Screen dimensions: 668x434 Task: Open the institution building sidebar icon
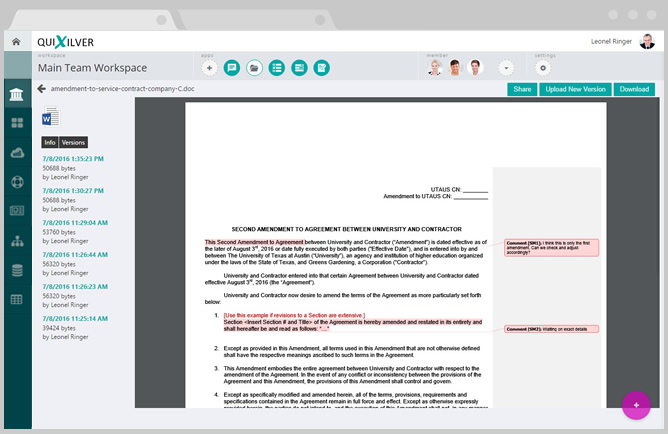17,94
